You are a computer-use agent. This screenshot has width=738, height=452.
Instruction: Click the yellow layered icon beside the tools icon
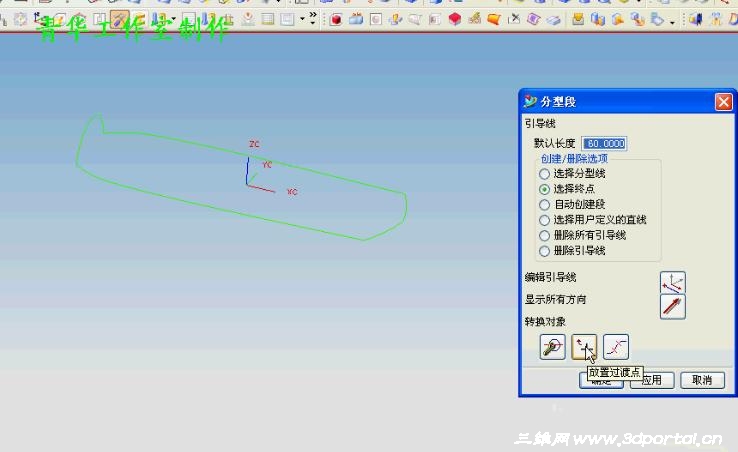pos(139,19)
